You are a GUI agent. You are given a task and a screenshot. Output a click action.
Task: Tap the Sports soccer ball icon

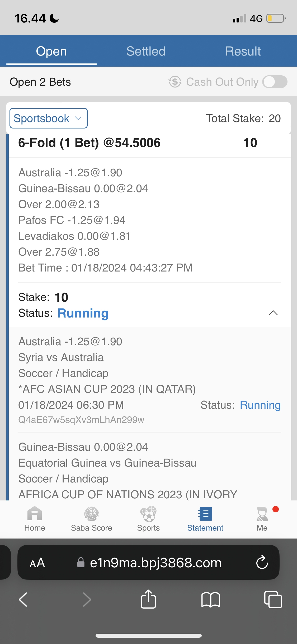[x=148, y=514]
